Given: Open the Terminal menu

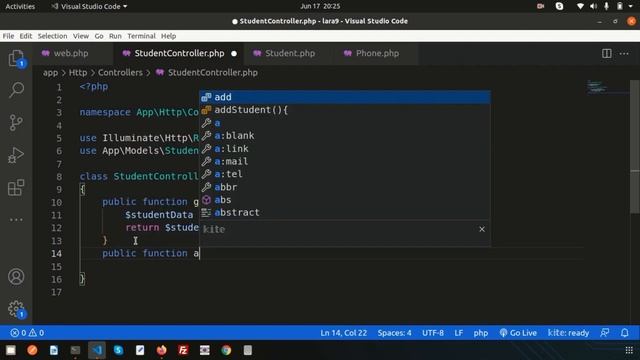Looking at the screenshot, I should [141, 36].
